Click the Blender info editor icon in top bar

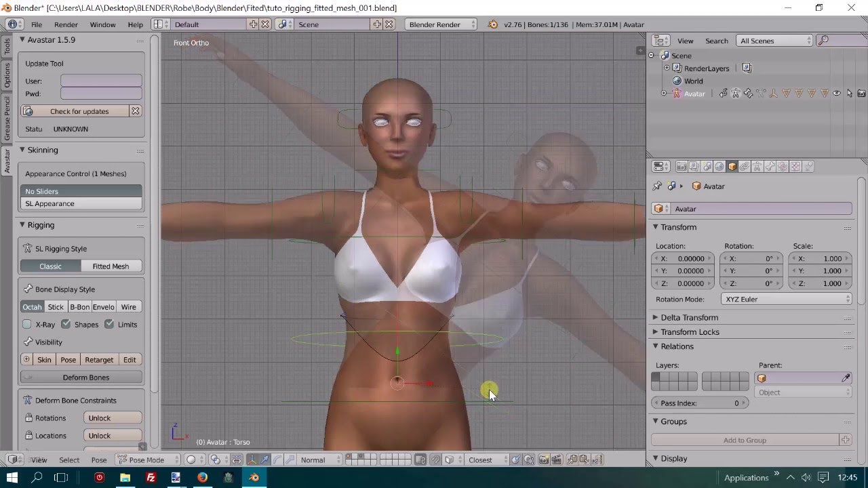tap(12, 24)
